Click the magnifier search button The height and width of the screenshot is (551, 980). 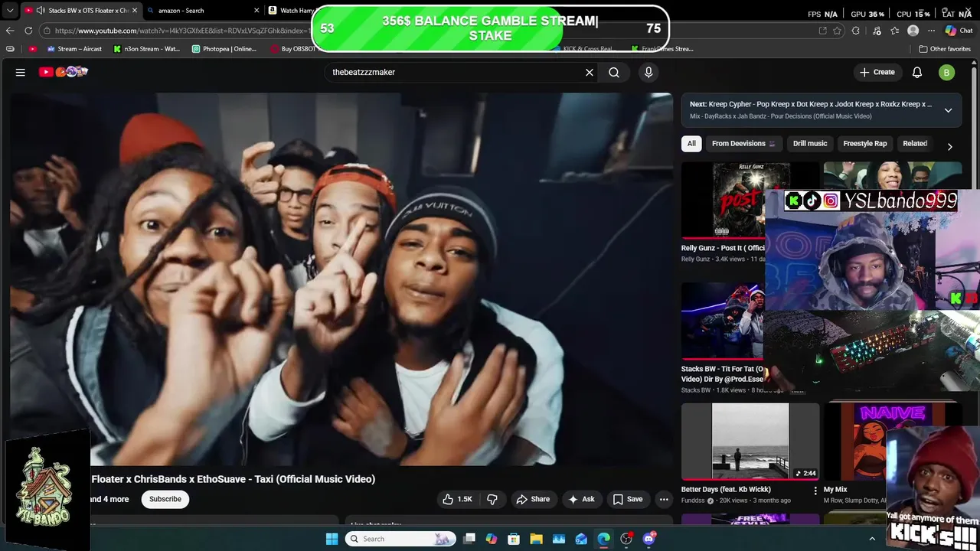pos(614,72)
